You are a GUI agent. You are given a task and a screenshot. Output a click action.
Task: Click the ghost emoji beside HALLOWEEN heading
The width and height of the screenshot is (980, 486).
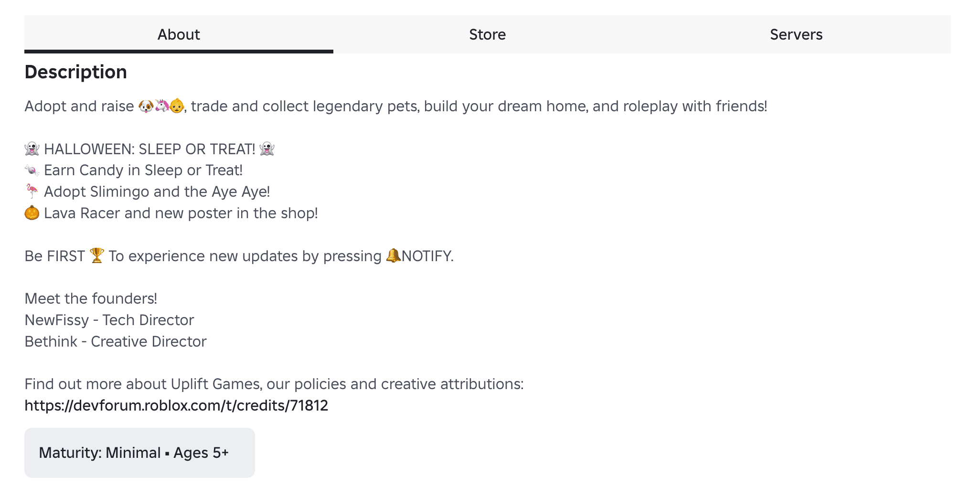[32, 148]
